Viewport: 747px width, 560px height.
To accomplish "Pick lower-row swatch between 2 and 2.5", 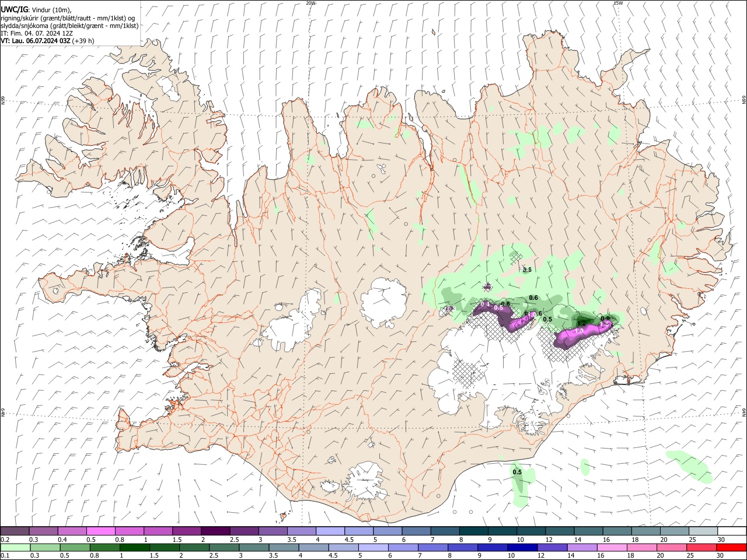I will click(194, 547).
